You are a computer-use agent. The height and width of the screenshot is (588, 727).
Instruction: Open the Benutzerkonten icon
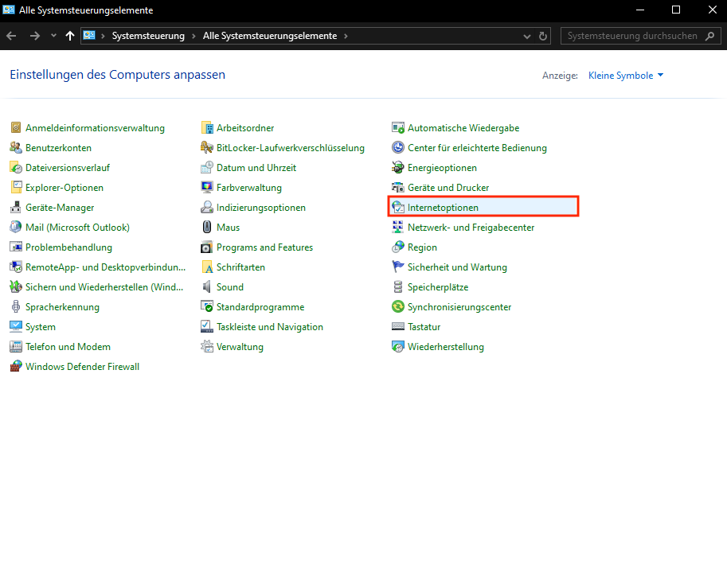coord(16,148)
